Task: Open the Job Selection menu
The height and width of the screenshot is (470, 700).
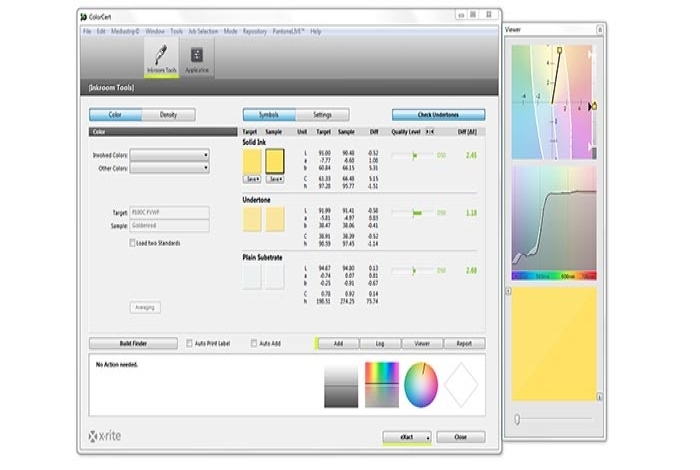Action: pos(203,31)
